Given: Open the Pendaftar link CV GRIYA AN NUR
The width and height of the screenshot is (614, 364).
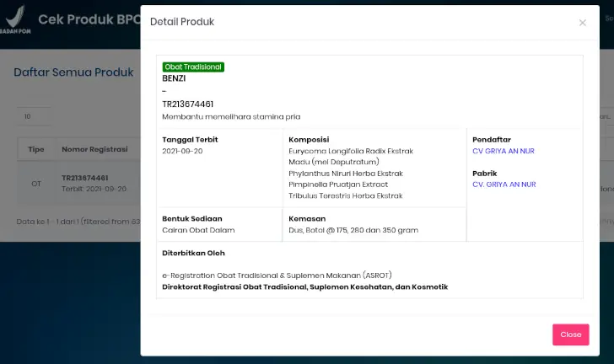Looking at the screenshot, I should click(x=504, y=151).
